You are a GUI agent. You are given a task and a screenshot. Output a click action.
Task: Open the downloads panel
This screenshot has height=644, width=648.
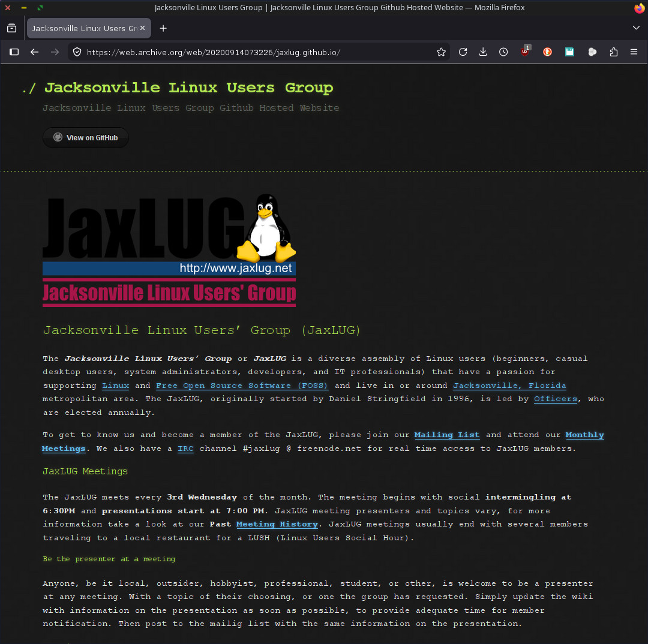(x=482, y=52)
